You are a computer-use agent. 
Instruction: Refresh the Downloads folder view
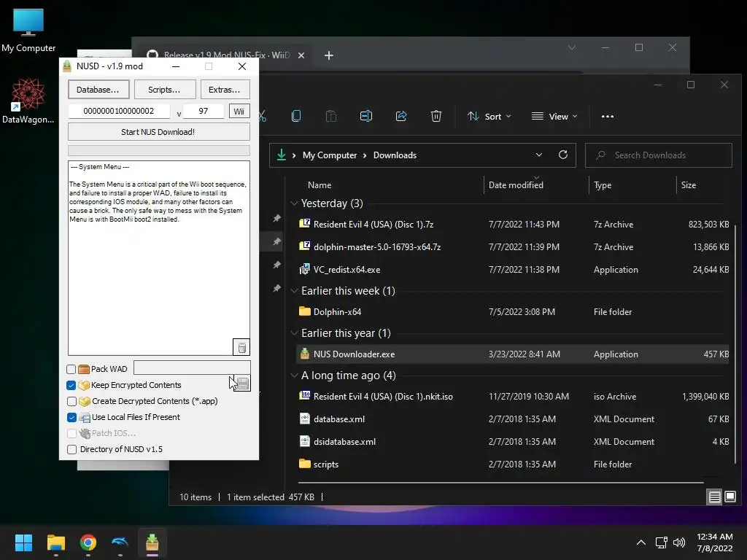563,155
